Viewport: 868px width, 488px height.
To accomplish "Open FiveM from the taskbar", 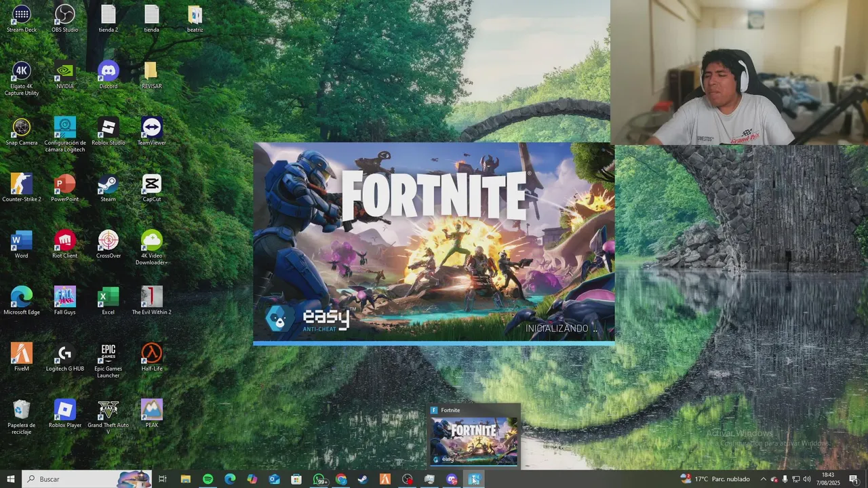I will pos(385,479).
